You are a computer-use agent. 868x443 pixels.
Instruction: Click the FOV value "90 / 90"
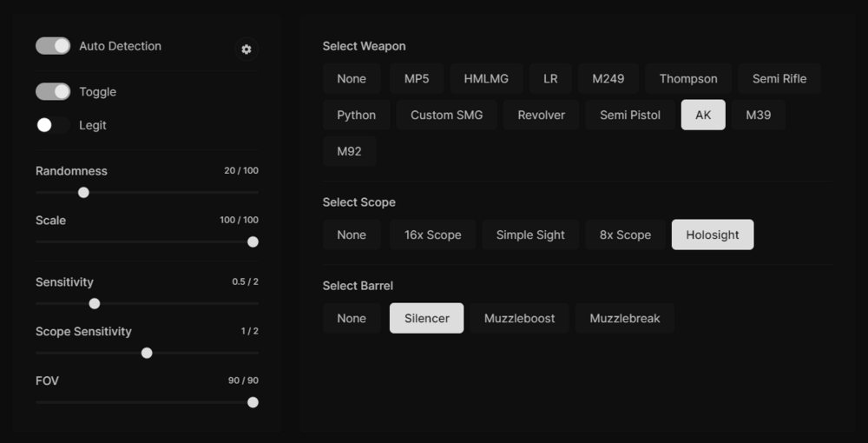coord(244,381)
